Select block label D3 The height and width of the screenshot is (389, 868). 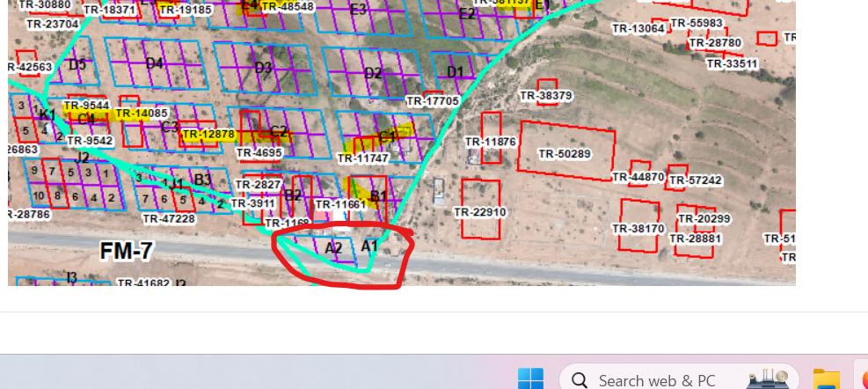[264, 68]
